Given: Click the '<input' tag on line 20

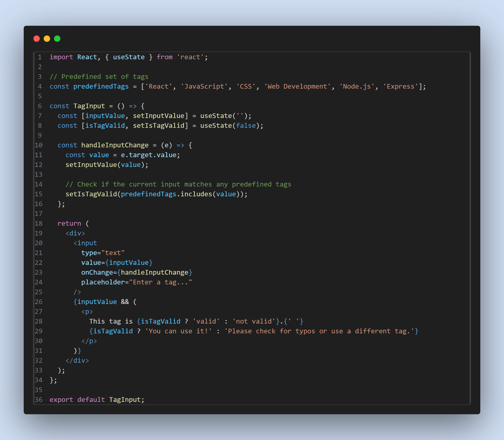Looking at the screenshot, I should pos(85,243).
